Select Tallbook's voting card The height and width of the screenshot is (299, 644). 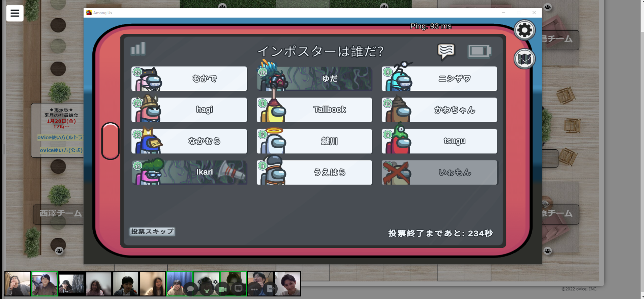[314, 110]
